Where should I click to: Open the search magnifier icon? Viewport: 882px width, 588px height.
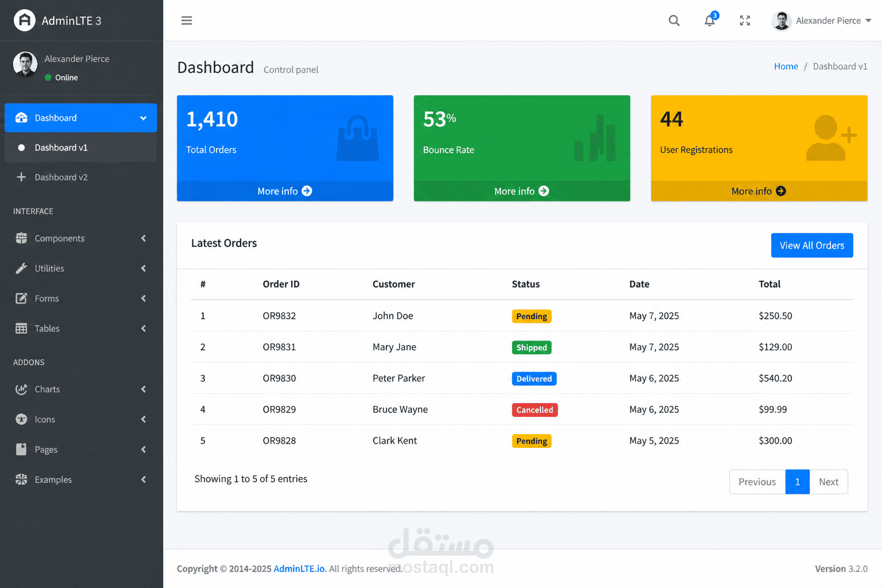(674, 21)
